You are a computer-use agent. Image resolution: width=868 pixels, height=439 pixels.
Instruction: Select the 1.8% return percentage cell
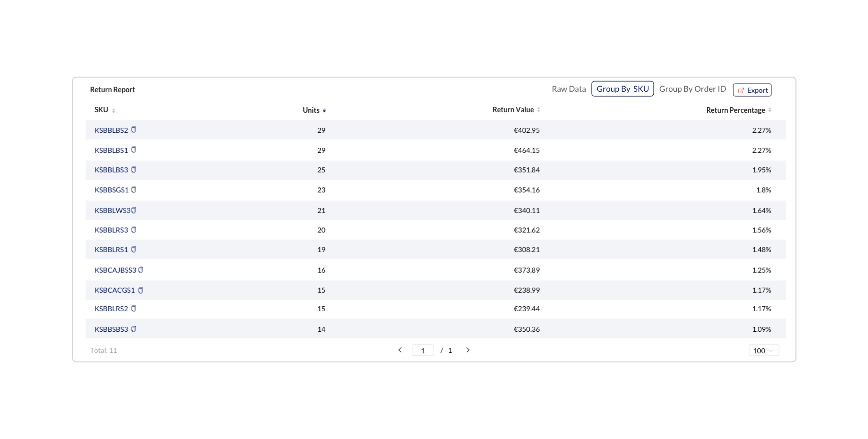coord(763,190)
